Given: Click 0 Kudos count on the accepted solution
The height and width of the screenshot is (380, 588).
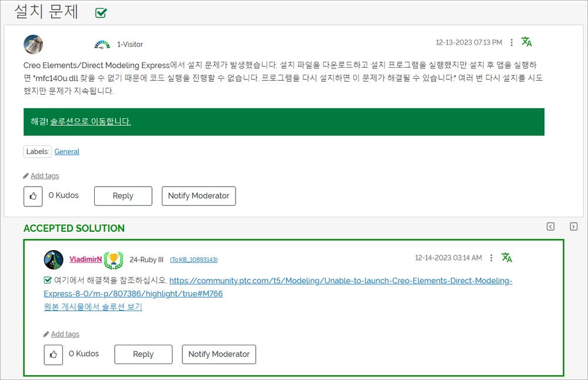Looking at the screenshot, I should 84,354.
